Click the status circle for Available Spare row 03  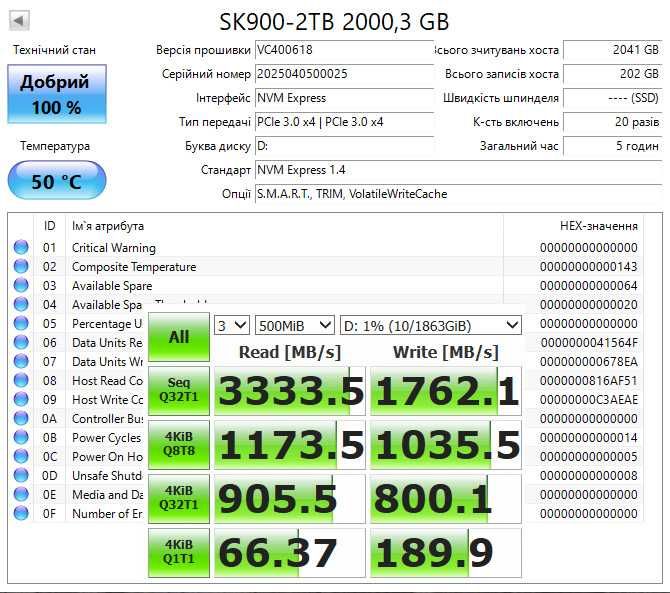pyautogui.click(x=21, y=285)
